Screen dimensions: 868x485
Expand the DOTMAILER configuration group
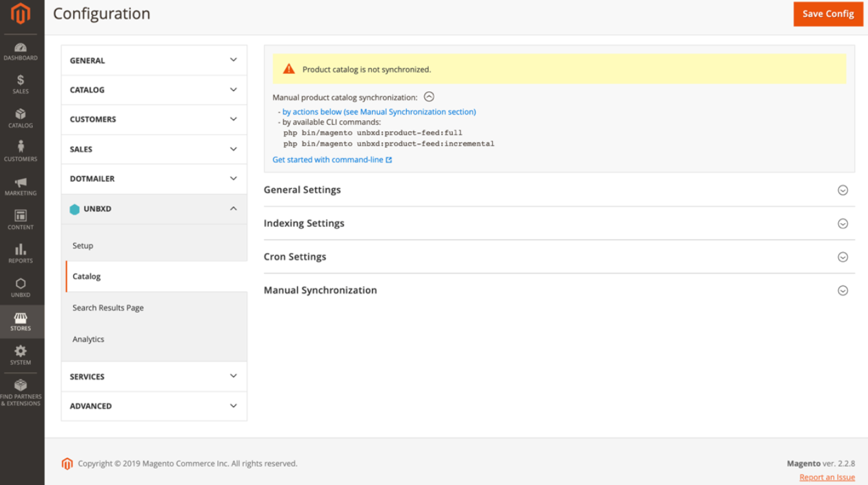tap(154, 179)
